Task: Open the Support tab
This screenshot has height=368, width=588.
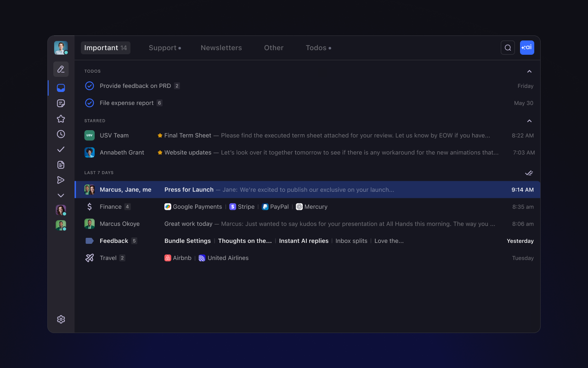Action: (162, 47)
